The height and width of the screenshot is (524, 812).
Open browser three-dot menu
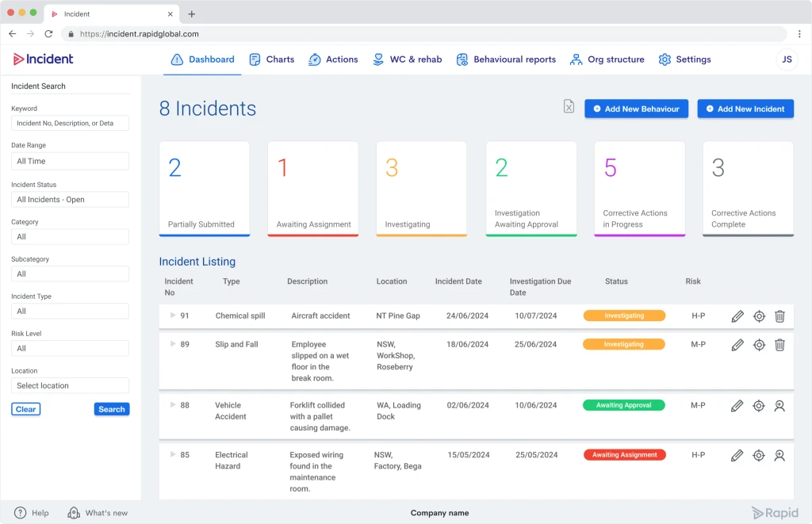click(x=799, y=33)
